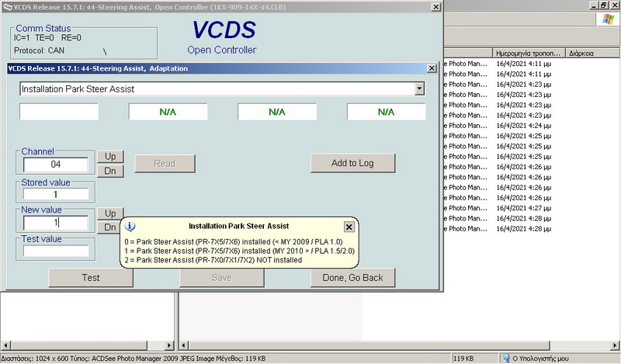Screen dimensions: 621x364
Task: Close the Open Controller window
Action: click(x=435, y=7)
